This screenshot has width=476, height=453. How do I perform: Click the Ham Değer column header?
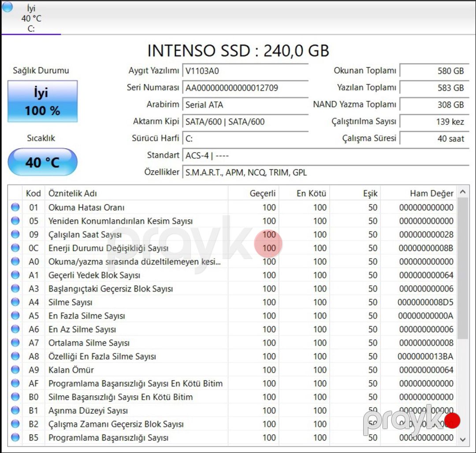coord(419,193)
